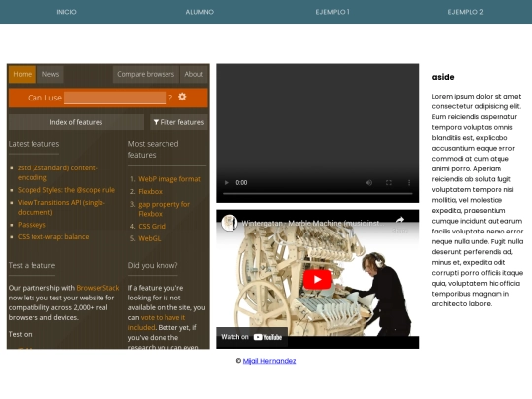The image size is (532, 399).
Task: Enter fullscreen on the video player
Action: coord(389,183)
